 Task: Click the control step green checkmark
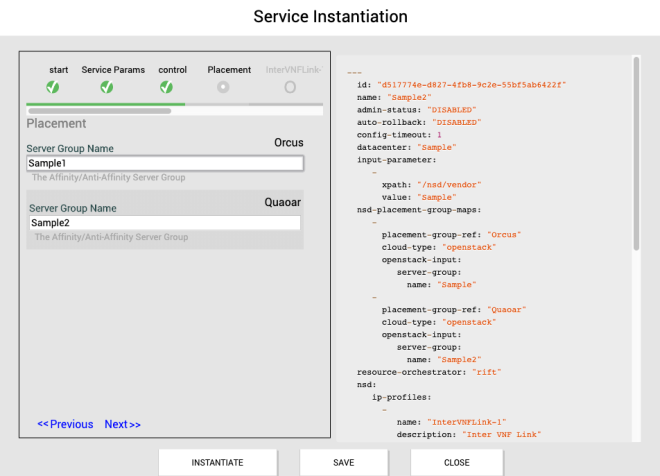tap(166, 87)
